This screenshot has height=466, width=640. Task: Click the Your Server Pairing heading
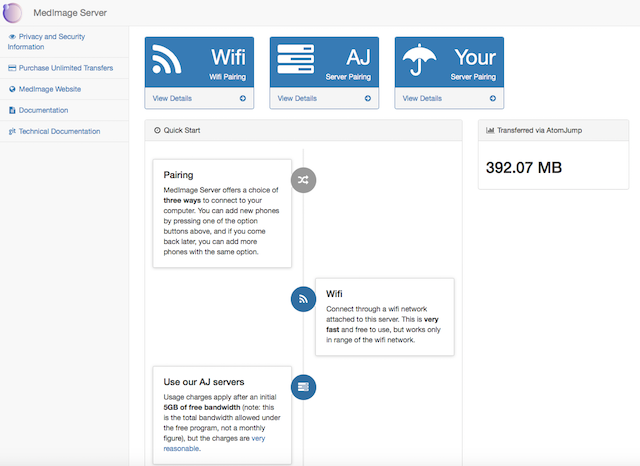(473, 77)
